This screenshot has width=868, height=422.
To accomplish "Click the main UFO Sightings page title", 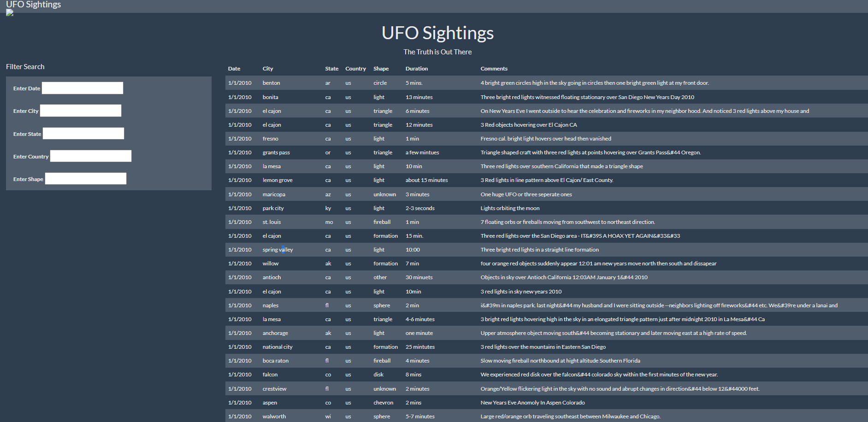I will (x=437, y=33).
